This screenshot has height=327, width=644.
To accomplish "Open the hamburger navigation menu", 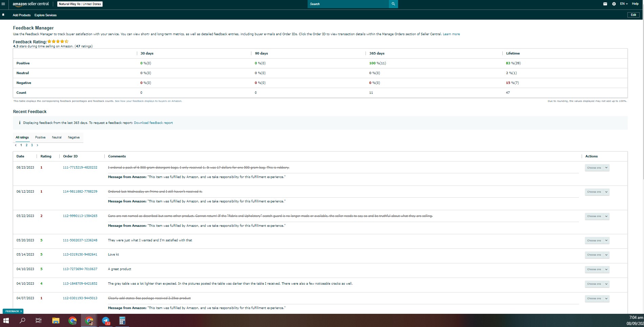I will tap(3, 4).
